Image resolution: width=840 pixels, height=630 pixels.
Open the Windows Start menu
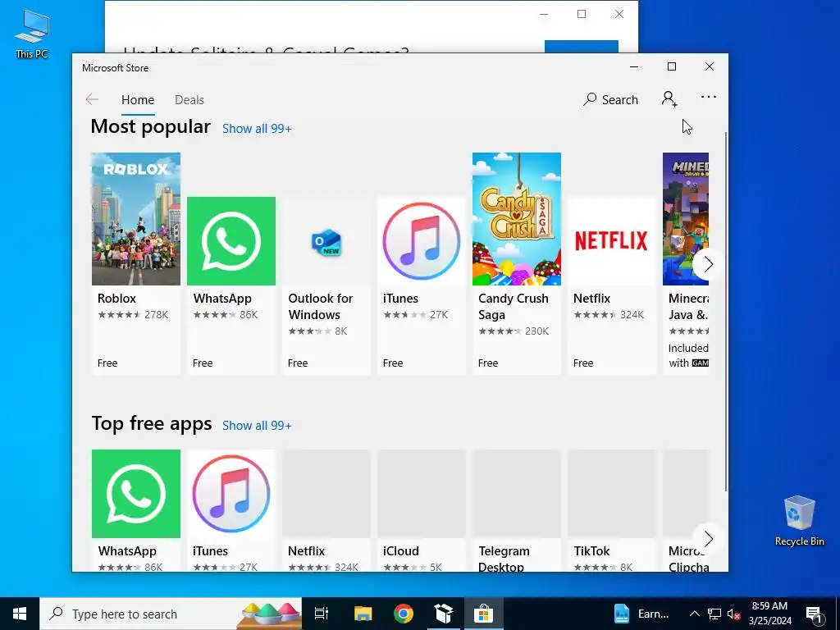(20, 614)
